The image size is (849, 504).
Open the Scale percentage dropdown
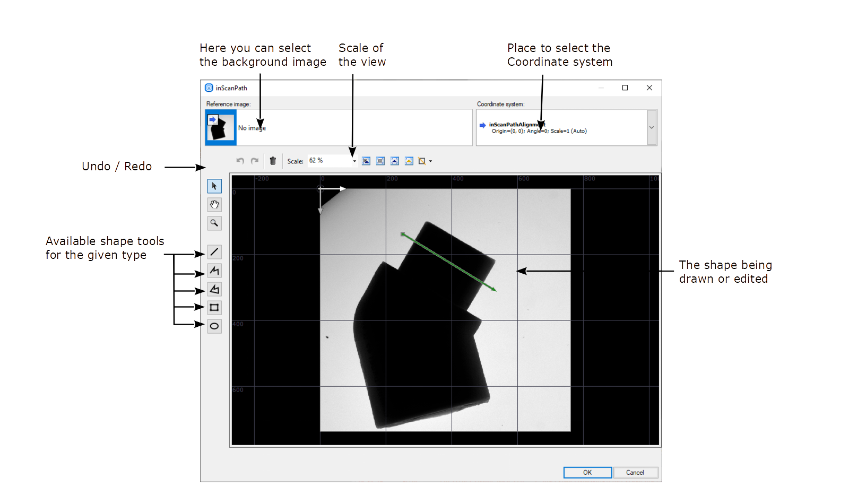(x=354, y=161)
